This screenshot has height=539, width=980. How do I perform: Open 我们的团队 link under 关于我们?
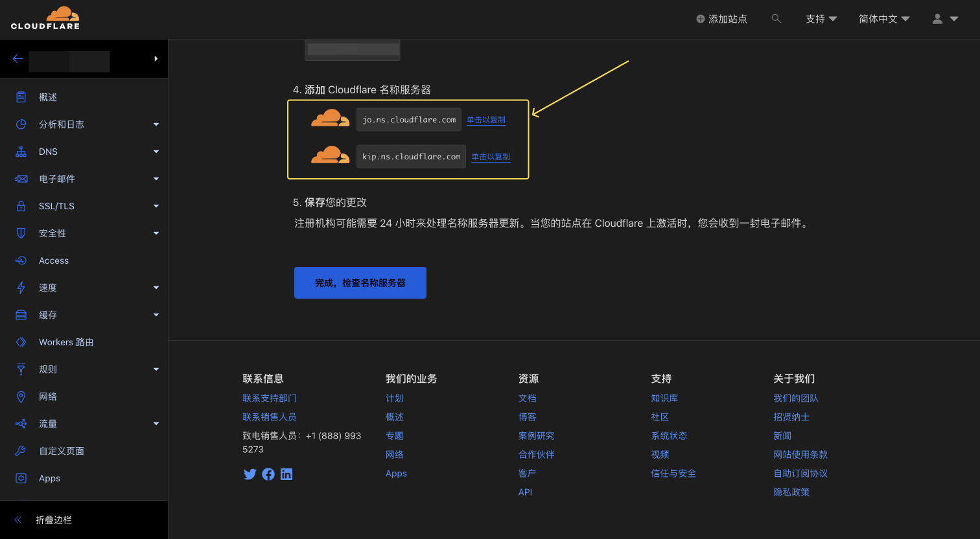coord(796,398)
